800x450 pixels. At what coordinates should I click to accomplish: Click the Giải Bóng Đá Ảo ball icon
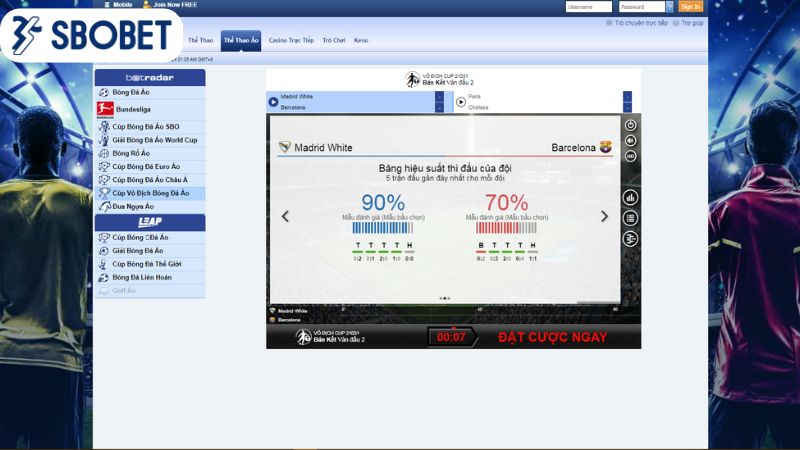[104, 251]
